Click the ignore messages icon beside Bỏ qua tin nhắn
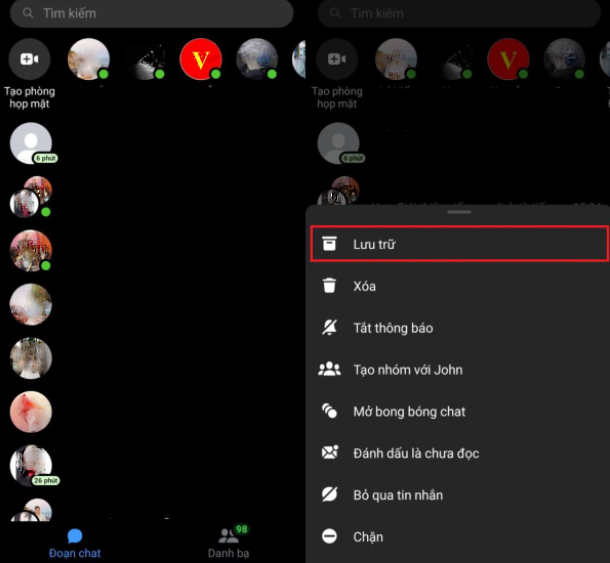This screenshot has width=610, height=563. click(x=329, y=495)
